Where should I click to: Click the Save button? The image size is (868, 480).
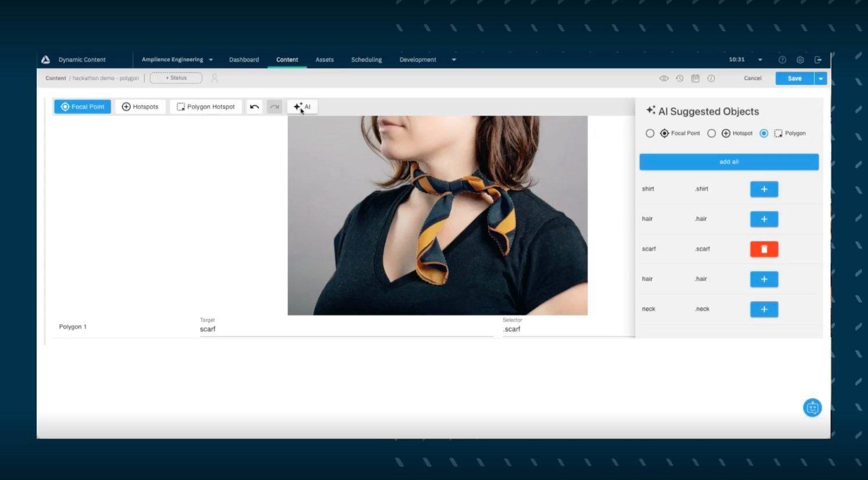pos(795,78)
